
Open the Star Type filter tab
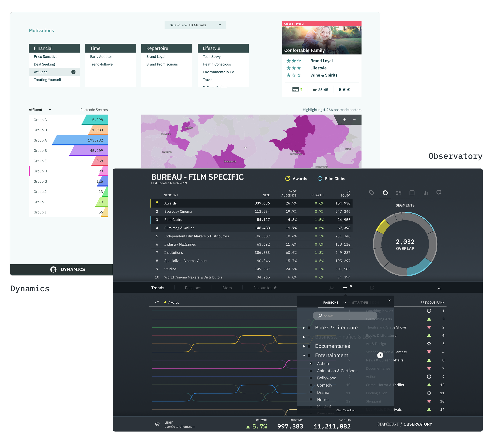point(360,303)
